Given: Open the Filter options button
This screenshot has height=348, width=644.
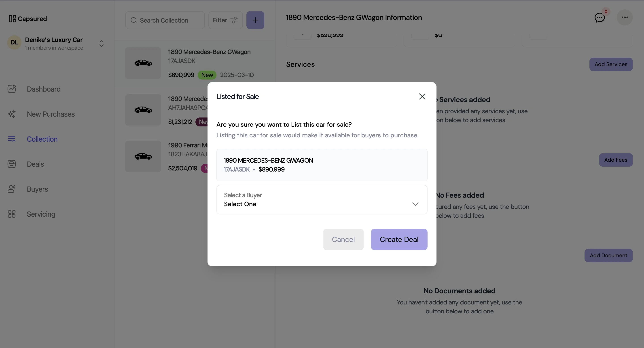Looking at the screenshot, I should pyautogui.click(x=225, y=20).
